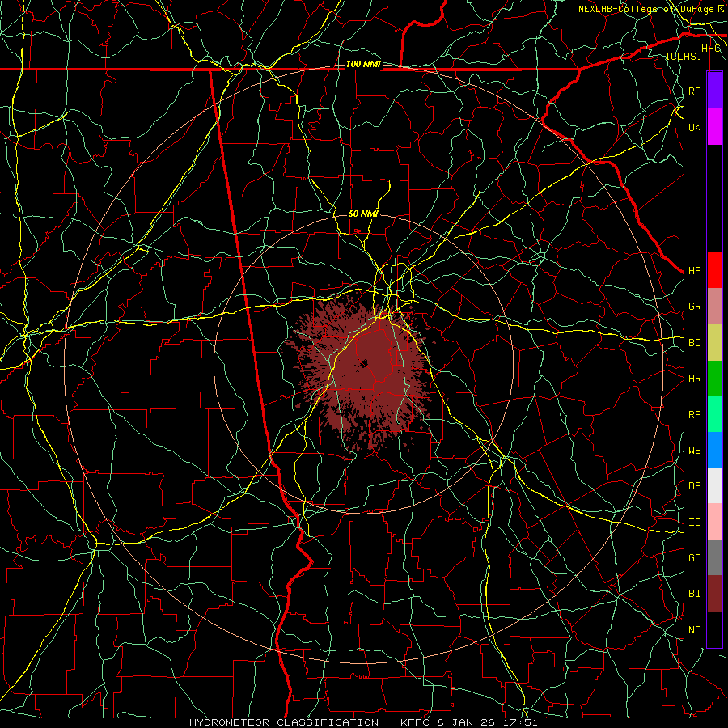Viewport: 728px width, 728px height.
Task: Click the ND legend label
Action: pos(694,630)
